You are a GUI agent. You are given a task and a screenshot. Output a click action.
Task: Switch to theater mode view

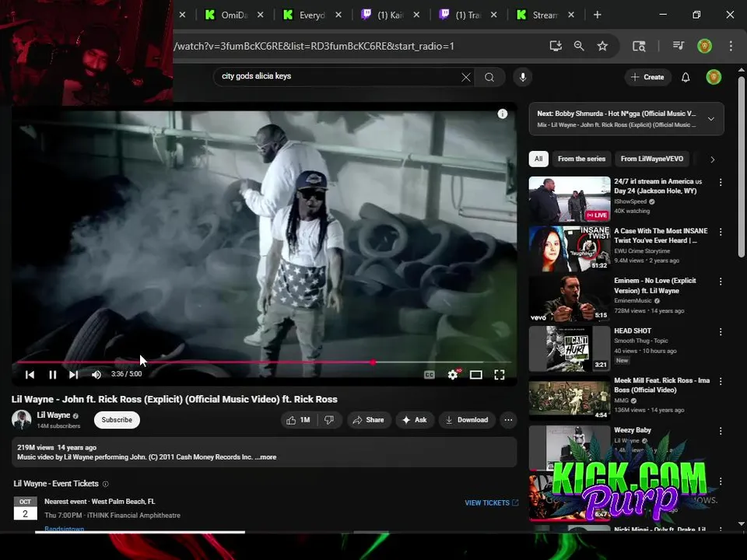pos(476,375)
